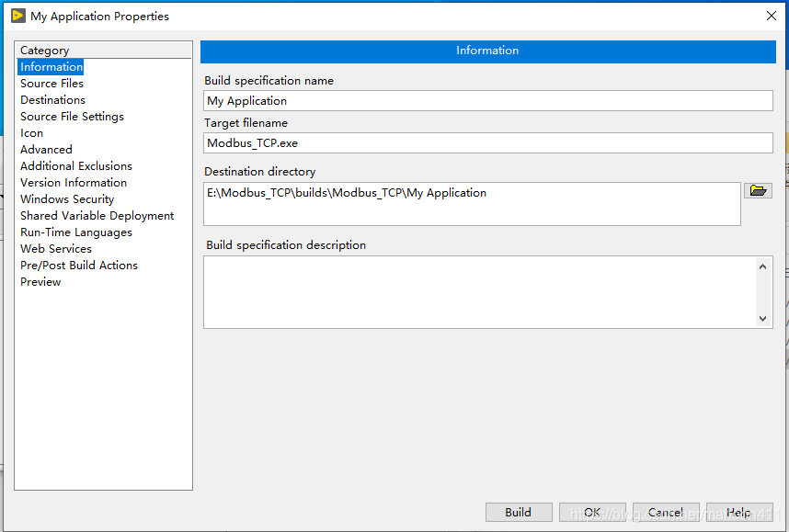
Task: Close the My Application Properties dialog
Action: [771, 16]
